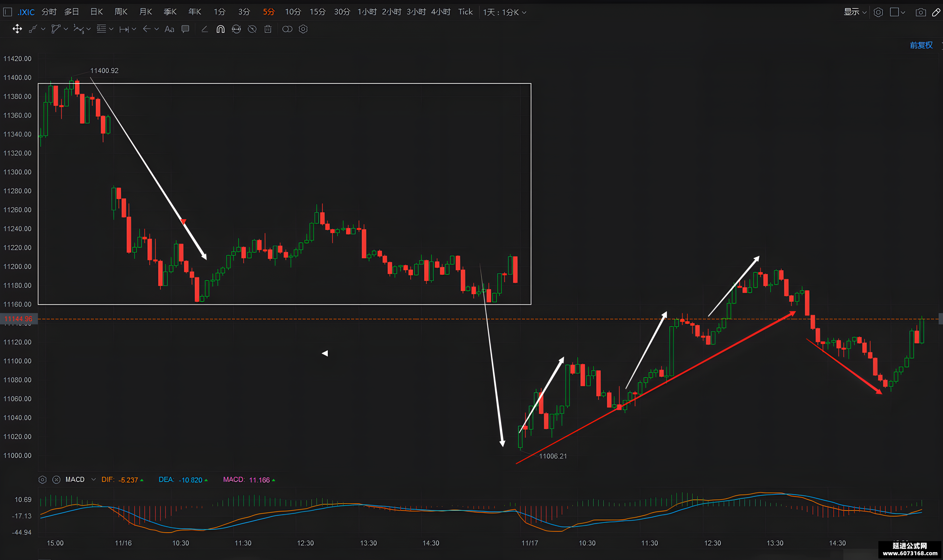Image resolution: width=943 pixels, height=560 pixels.
Task: Choose the text annotation Aa tool
Action: [170, 29]
